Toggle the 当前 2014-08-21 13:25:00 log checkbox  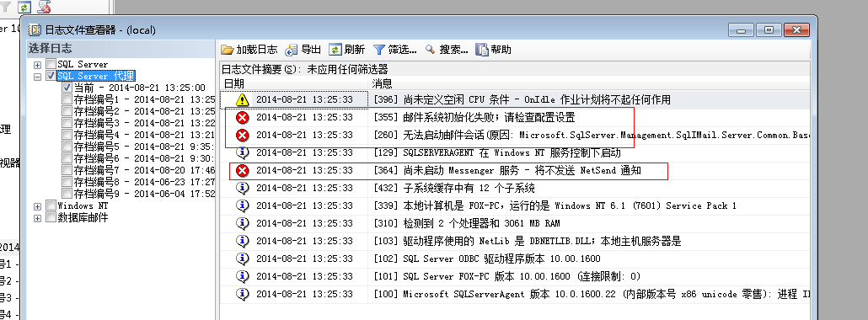[x=67, y=88]
